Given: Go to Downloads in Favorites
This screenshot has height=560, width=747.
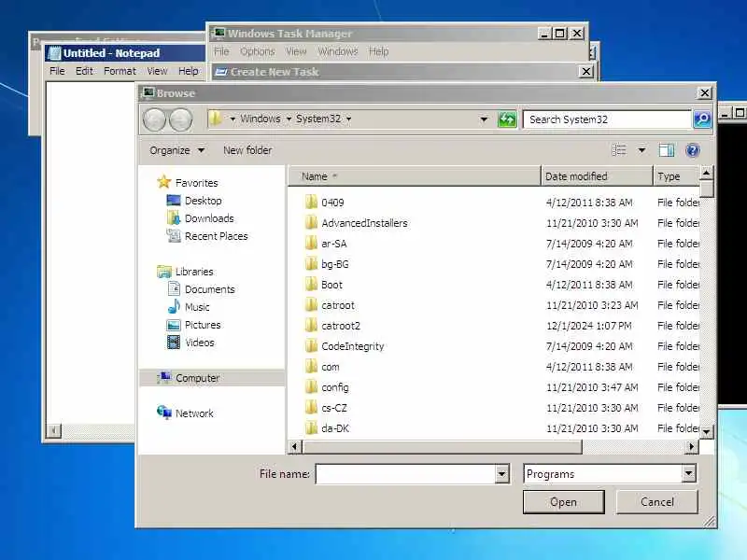Looking at the screenshot, I should (x=209, y=218).
